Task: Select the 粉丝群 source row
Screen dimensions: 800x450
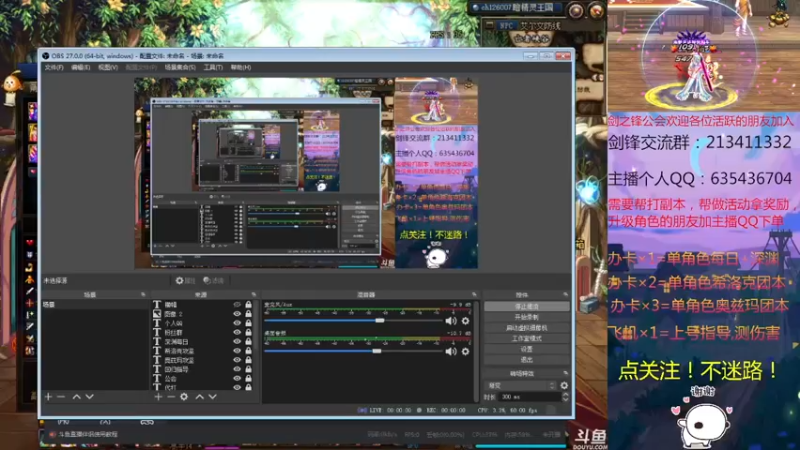Action: 203,332
